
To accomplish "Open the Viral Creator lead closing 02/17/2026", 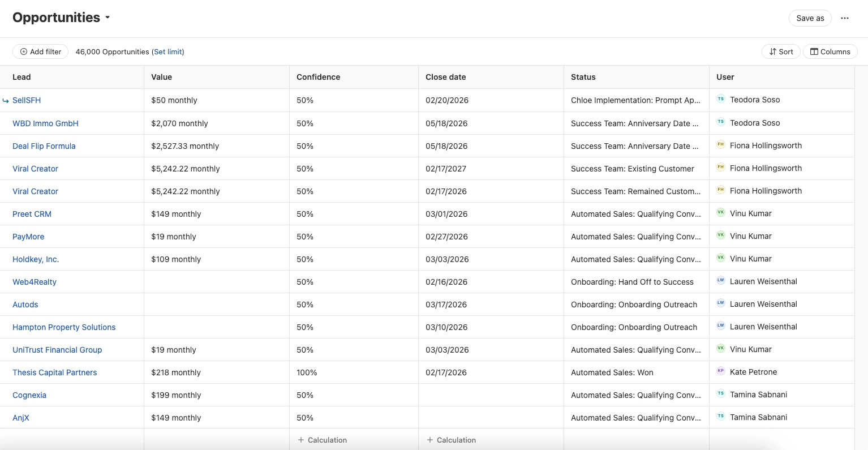I will point(35,191).
